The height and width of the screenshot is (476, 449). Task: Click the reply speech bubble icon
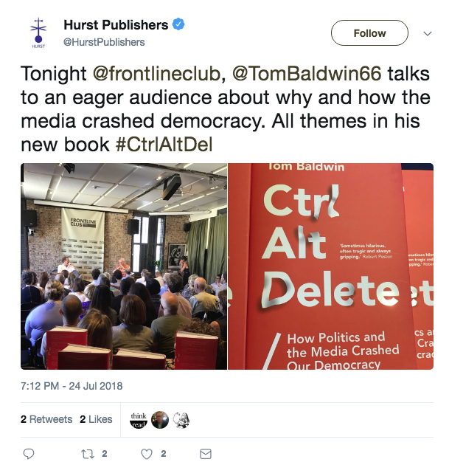pyautogui.click(x=29, y=454)
